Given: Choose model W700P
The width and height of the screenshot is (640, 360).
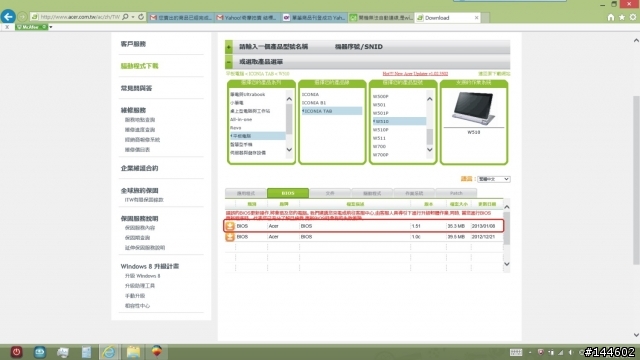Looking at the screenshot, I should [x=380, y=155].
